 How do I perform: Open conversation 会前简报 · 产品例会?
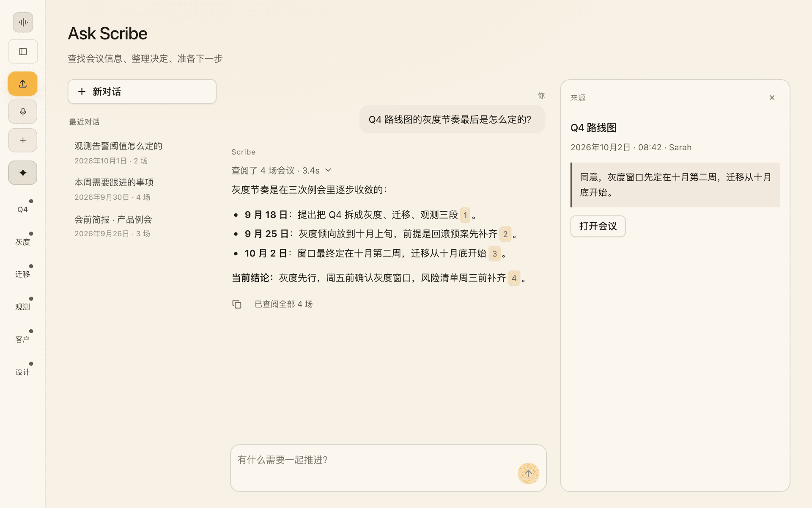[142, 226]
